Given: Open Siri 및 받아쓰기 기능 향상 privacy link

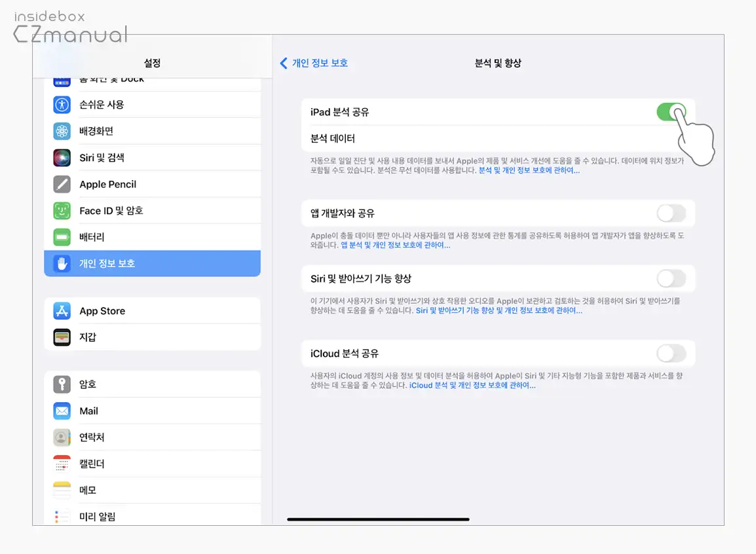Looking at the screenshot, I should pyautogui.click(x=499, y=310).
